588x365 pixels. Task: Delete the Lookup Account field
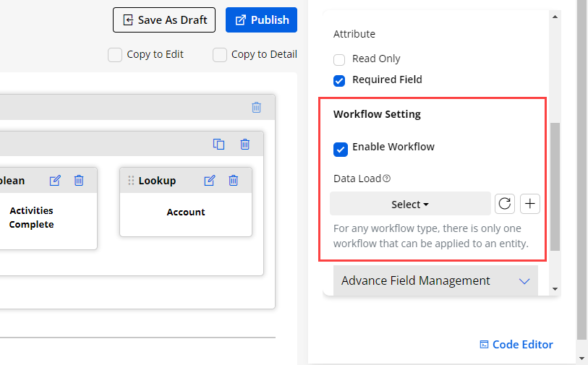click(234, 181)
